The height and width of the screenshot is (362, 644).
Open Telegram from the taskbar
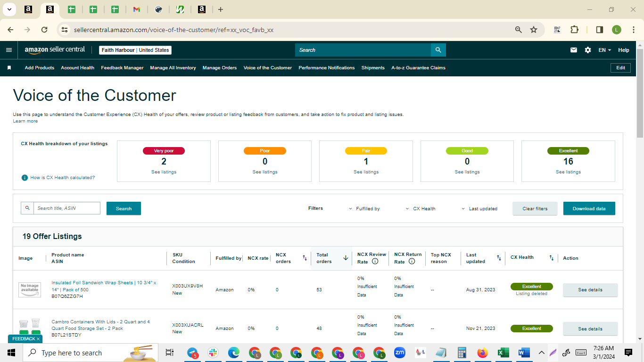tap(193, 353)
